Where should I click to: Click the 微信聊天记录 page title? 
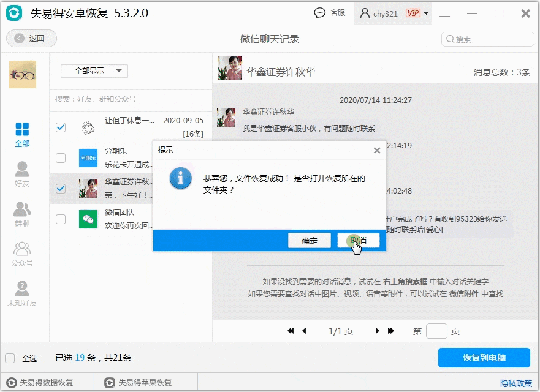coord(270,39)
